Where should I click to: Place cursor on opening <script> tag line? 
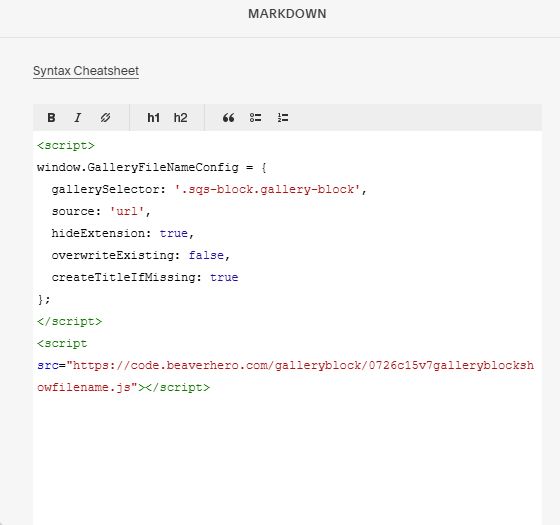click(x=66, y=146)
